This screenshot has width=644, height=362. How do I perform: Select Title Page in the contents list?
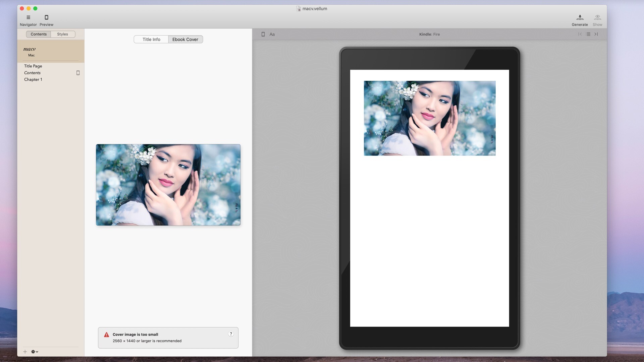33,66
